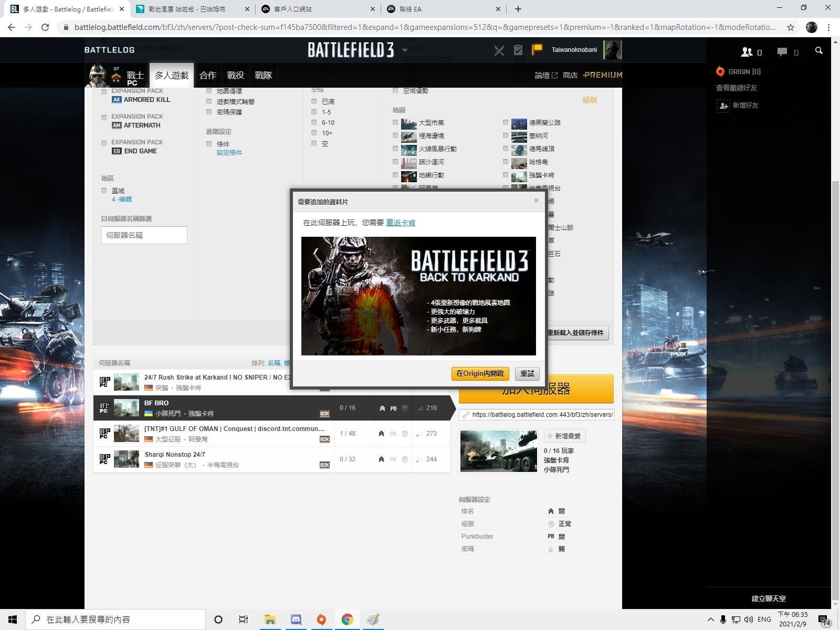840x630 pixels.
Task: Toggle the 10+ free slots checkbox
Action: point(314,133)
